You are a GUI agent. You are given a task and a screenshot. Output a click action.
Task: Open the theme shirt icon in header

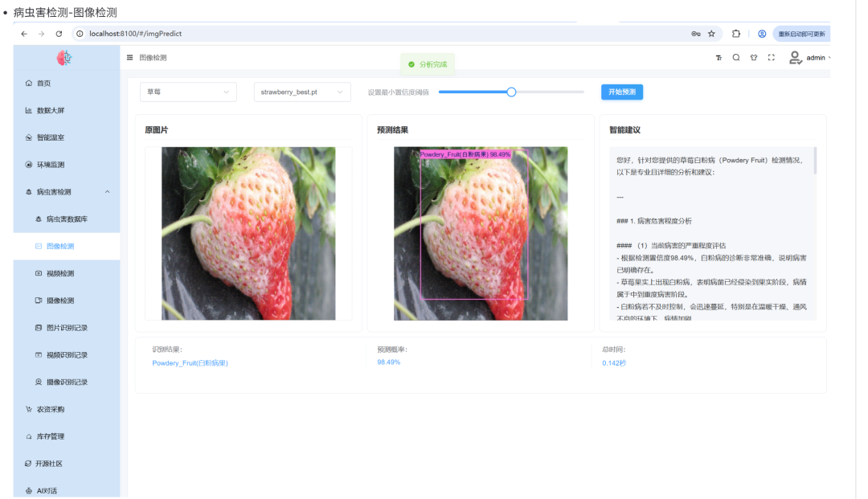pyautogui.click(x=753, y=58)
